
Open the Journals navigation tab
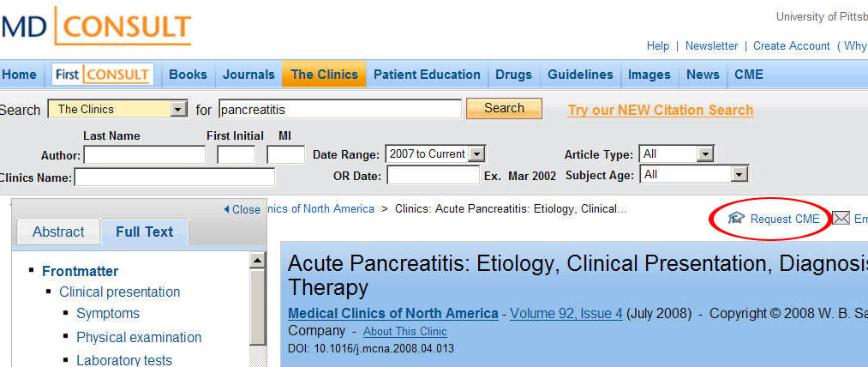248,75
